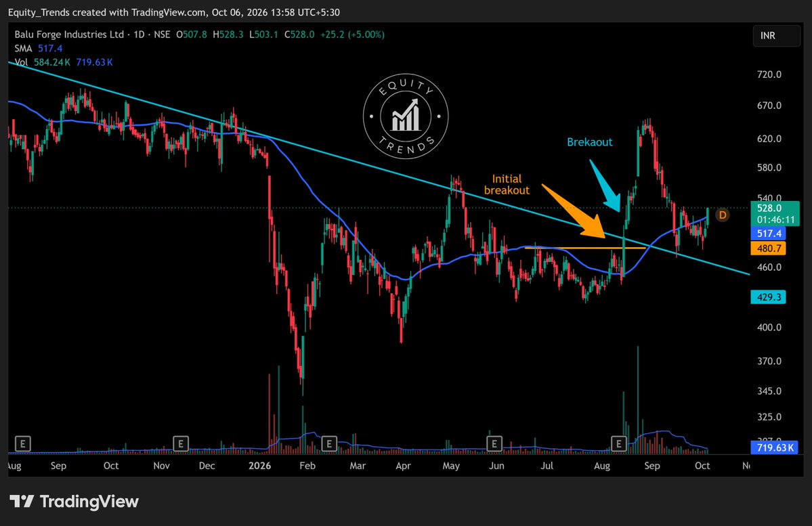Image resolution: width=812 pixels, height=526 pixels.
Task: Click the 720.0 price axis label
Action: pos(769,74)
